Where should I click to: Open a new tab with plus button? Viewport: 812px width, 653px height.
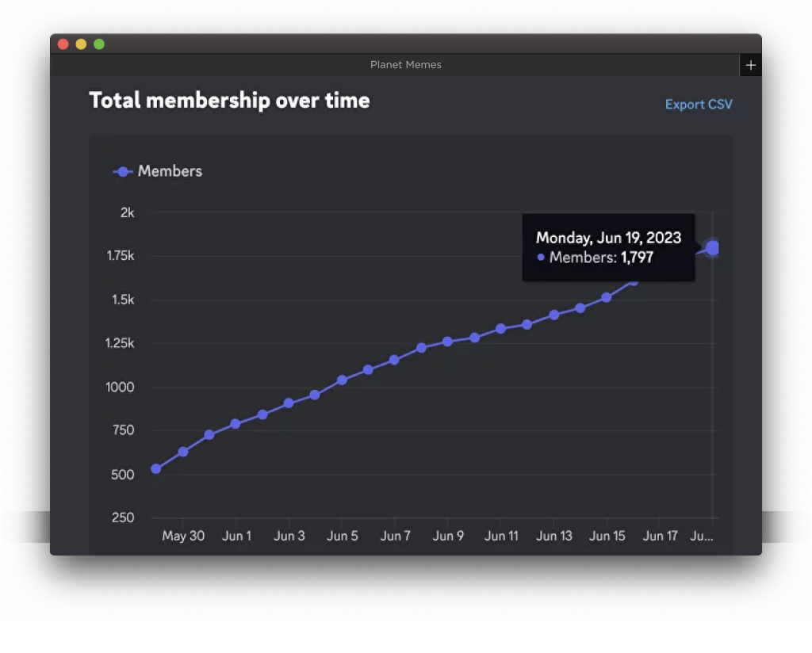click(750, 65)
